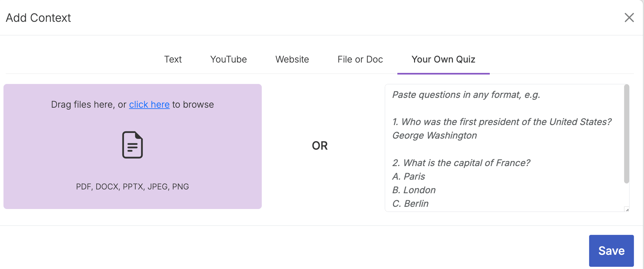644x269 pixels.
Task: Click the "Drag files here" instruction text
Action: 89,105
